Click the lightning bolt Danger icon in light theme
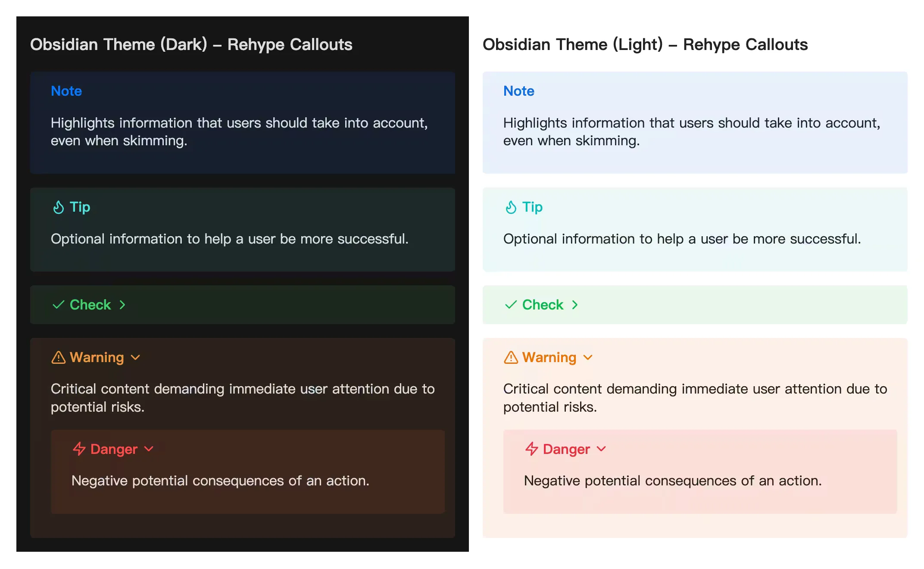The image size is (924, 569). point(532,449)
